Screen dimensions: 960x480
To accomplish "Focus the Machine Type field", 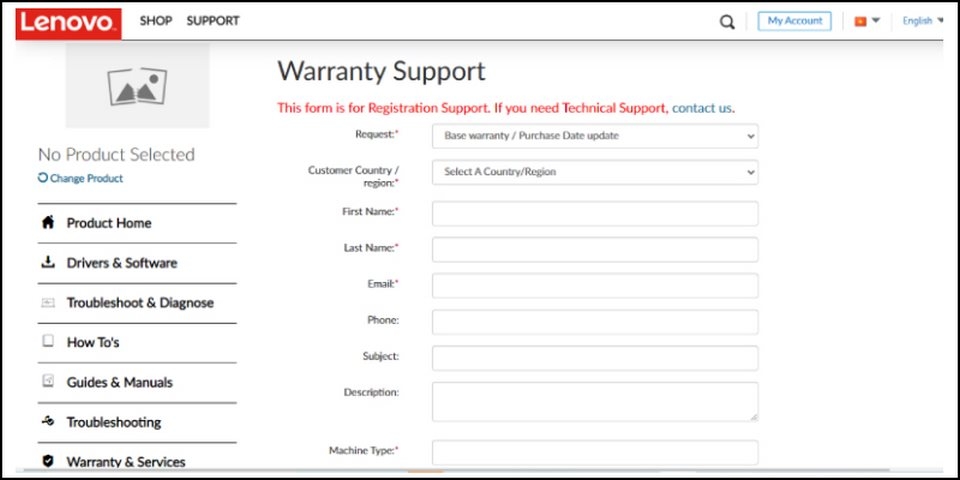I will (594, 452).
